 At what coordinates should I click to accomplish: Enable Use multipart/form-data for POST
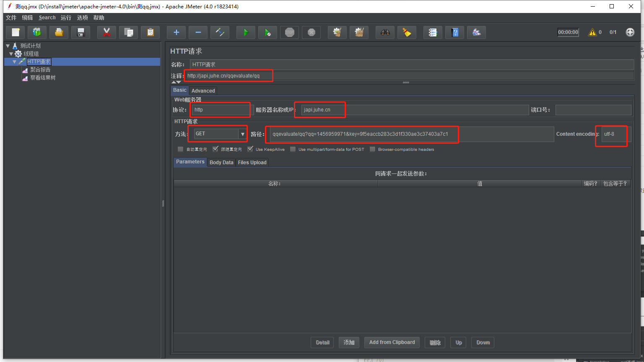[x=293, y=149]
